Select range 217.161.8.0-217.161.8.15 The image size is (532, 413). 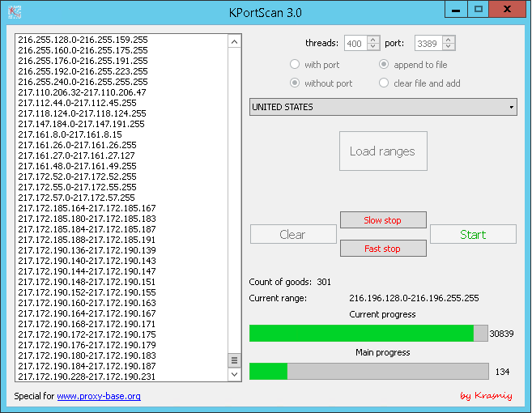click(x=70, y=134)
